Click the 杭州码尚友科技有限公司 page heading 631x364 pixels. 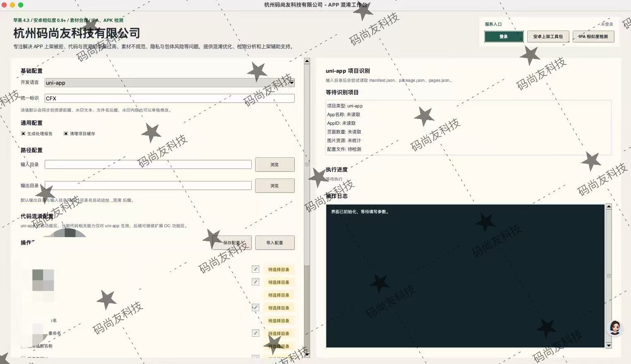pos(76,33)
